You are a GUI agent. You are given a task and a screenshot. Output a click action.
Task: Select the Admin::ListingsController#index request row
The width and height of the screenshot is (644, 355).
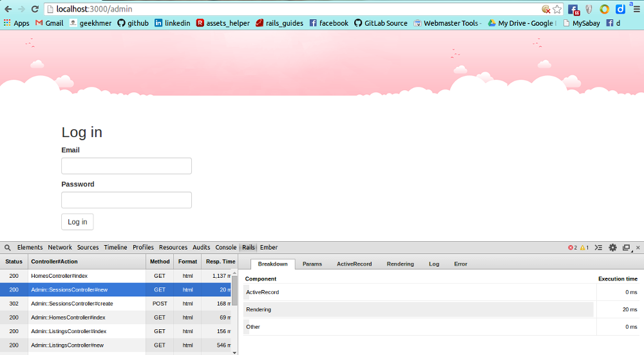pos(116,331)
